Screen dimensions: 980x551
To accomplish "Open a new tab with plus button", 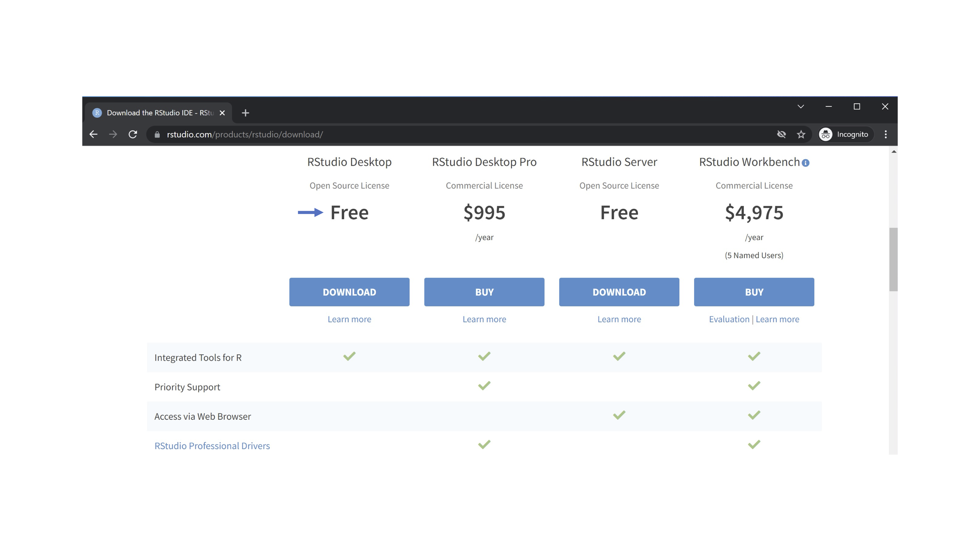I will (x=245, y=113).
